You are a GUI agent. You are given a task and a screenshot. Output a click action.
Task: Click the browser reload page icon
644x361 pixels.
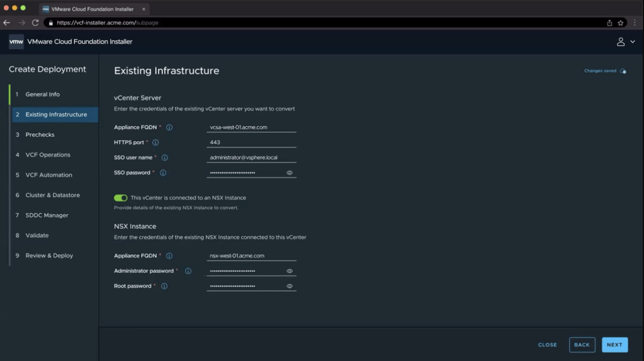click(35, 23)
